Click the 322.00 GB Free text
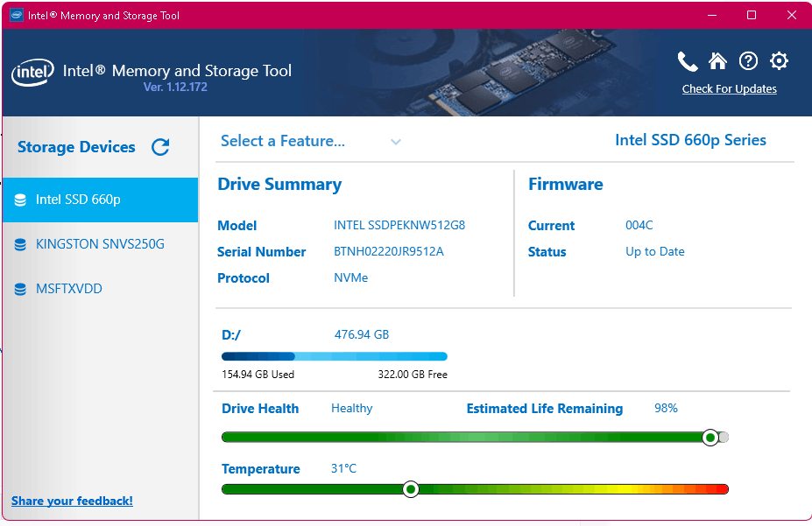The image size is (812, 526). click(413, 375)
